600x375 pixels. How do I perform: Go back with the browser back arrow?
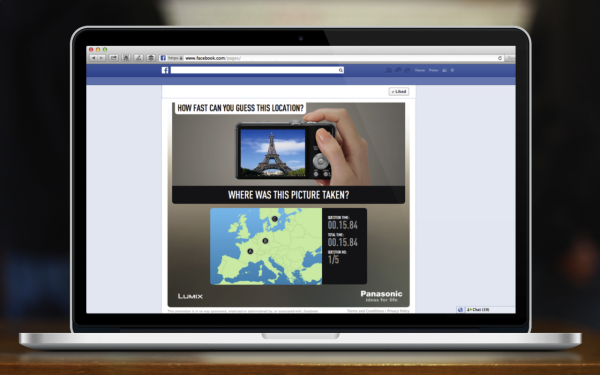[x=93, y=58]
